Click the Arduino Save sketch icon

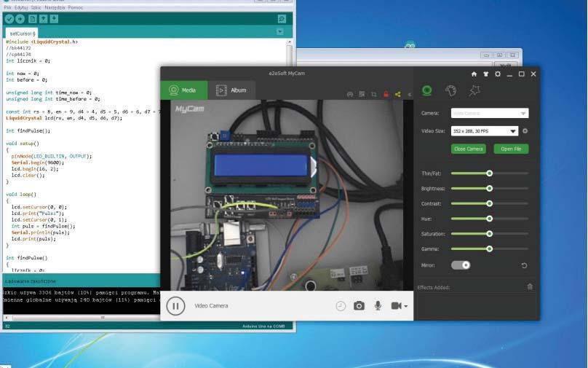pos(54,19)
